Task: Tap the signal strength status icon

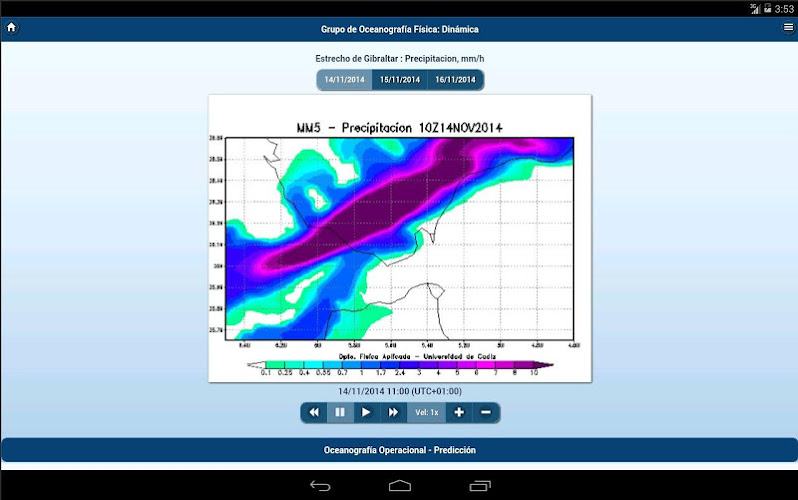Action: point(755,8)
